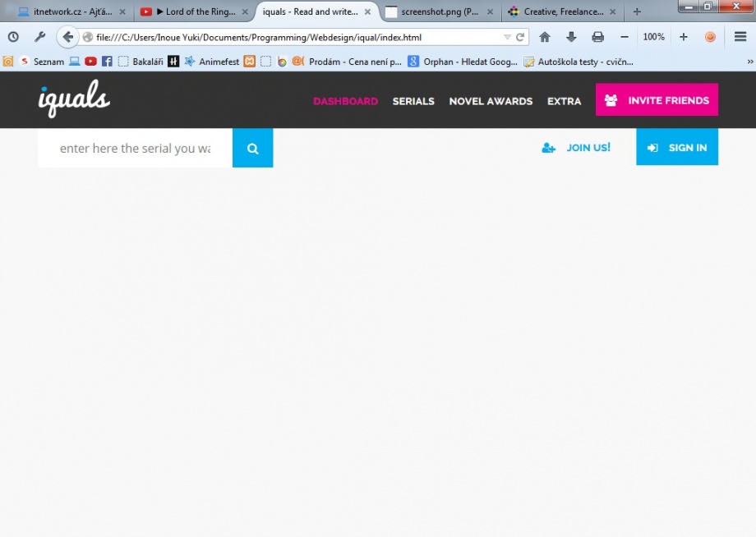
Task: Open the Bakaláři bookmark
Action: [x=141, y=62]
